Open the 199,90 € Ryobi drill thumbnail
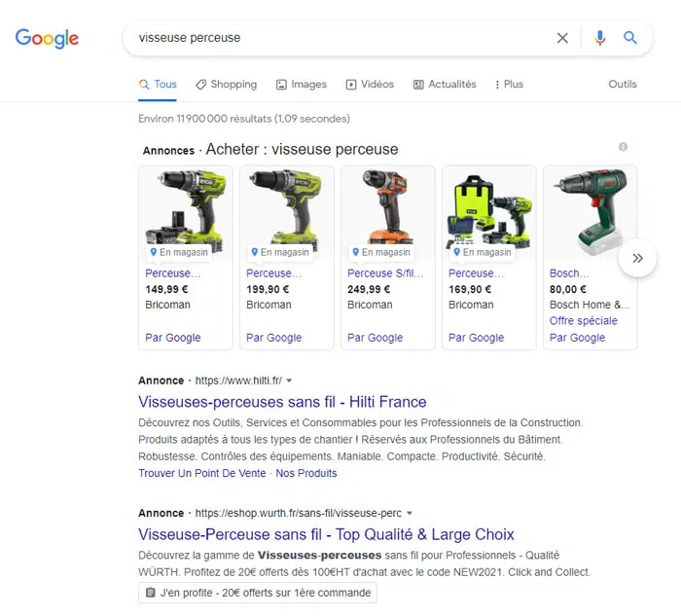Image resolution: width=681 pixels, height=616 pixels. point(287,213)
